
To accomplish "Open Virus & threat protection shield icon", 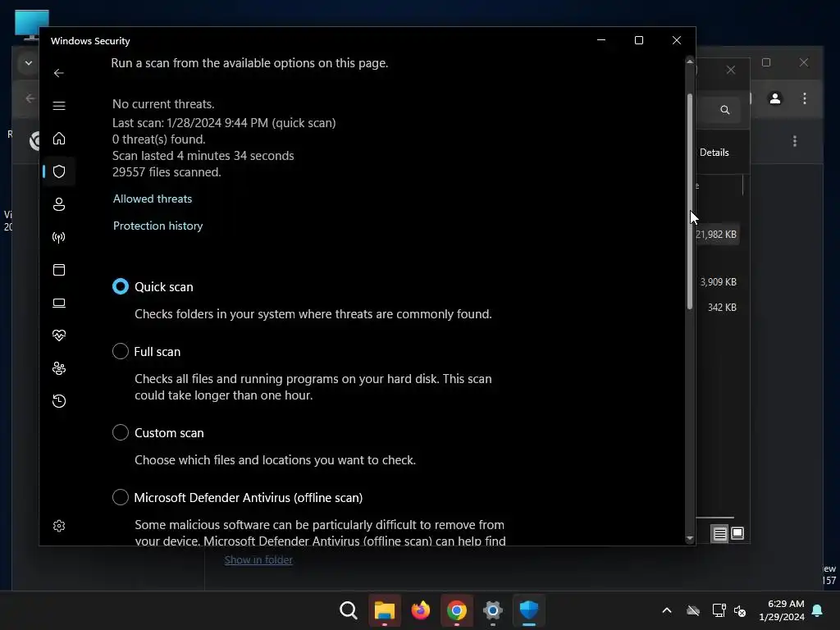I will (59, 171).
